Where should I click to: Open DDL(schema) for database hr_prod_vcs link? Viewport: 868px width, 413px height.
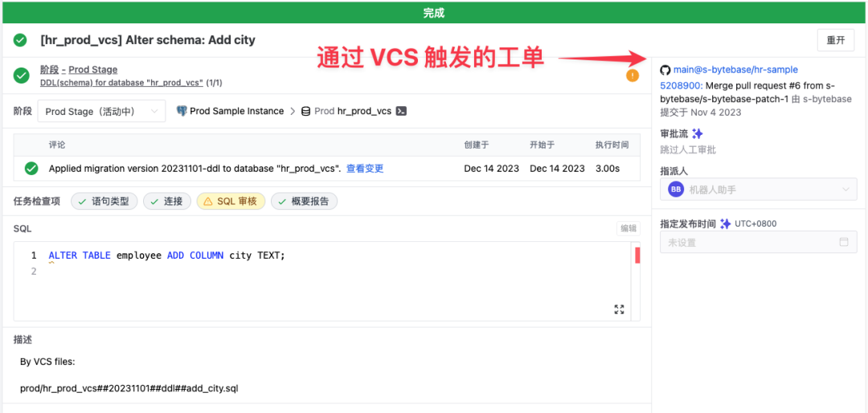click(122, 83)
